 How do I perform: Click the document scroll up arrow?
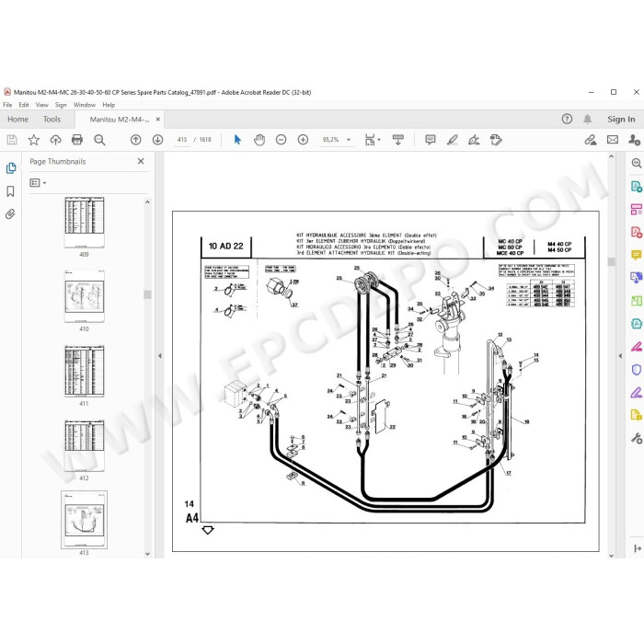point(611,156)
